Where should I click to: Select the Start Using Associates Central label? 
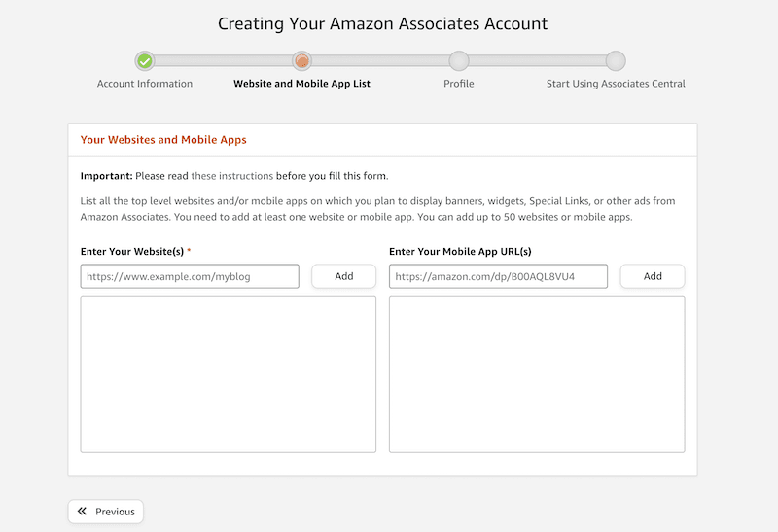616,84
